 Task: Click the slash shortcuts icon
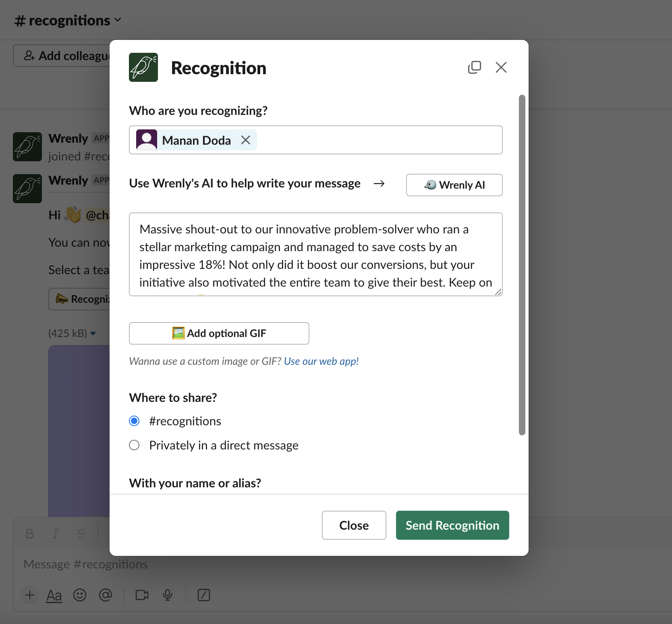click(204, 595)
